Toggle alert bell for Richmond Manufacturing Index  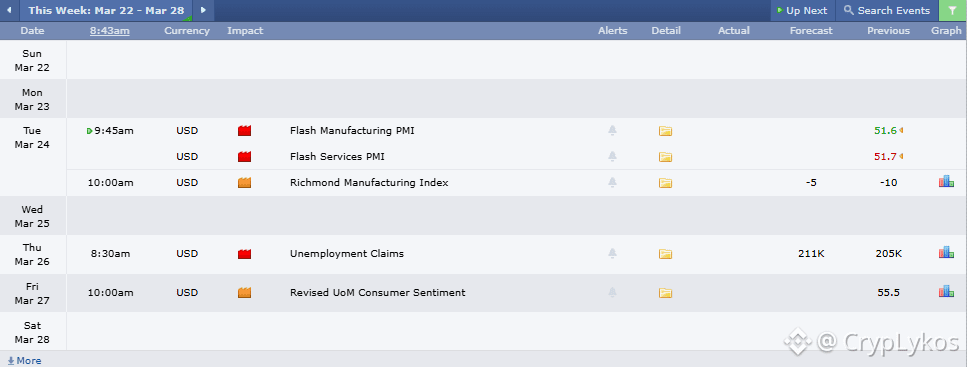(x=612, y=183)
